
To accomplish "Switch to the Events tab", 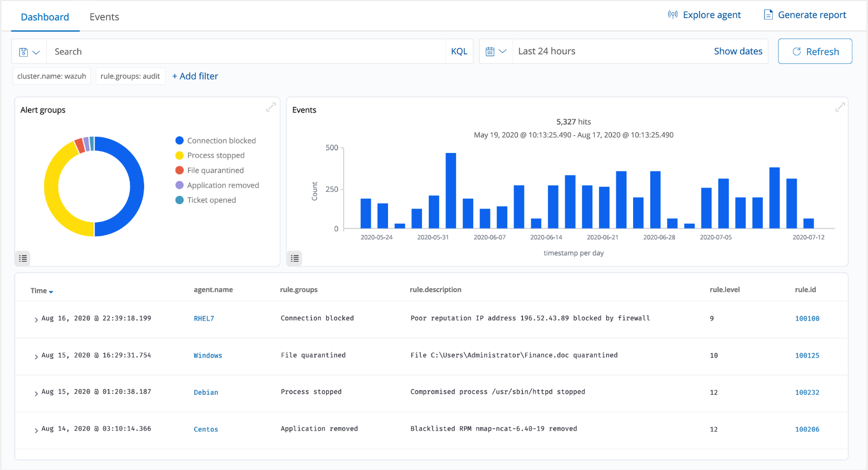I will coord(104,17).
